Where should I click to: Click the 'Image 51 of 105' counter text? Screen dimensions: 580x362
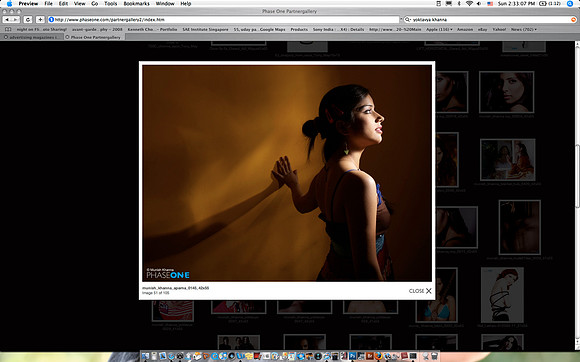pyautogui.click(x=156, y=293)
